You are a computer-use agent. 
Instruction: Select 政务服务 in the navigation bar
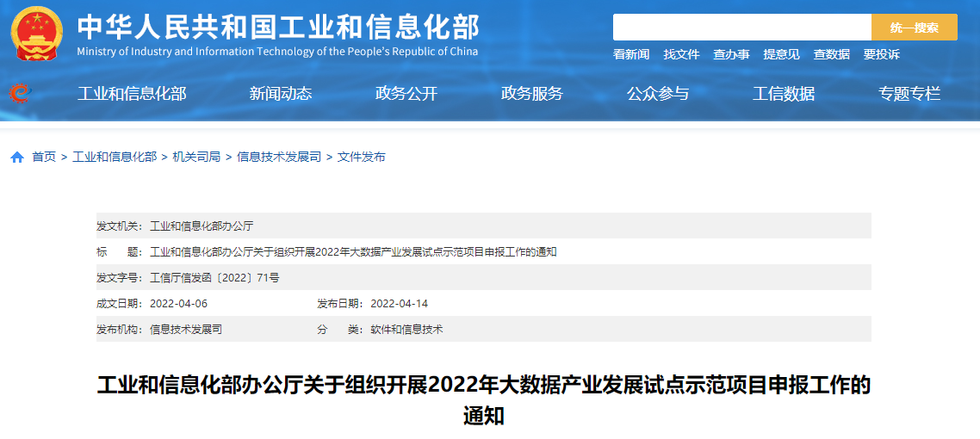[x=532, y=94]
